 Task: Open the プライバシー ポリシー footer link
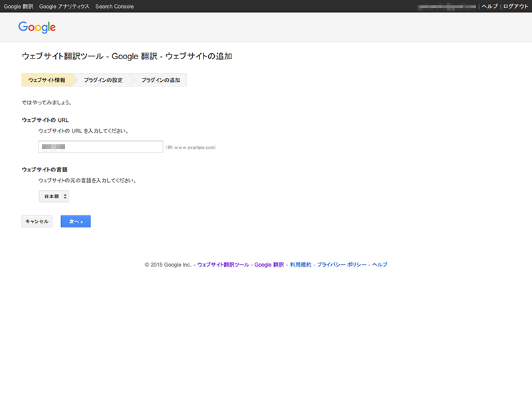(x=342, y=265)
